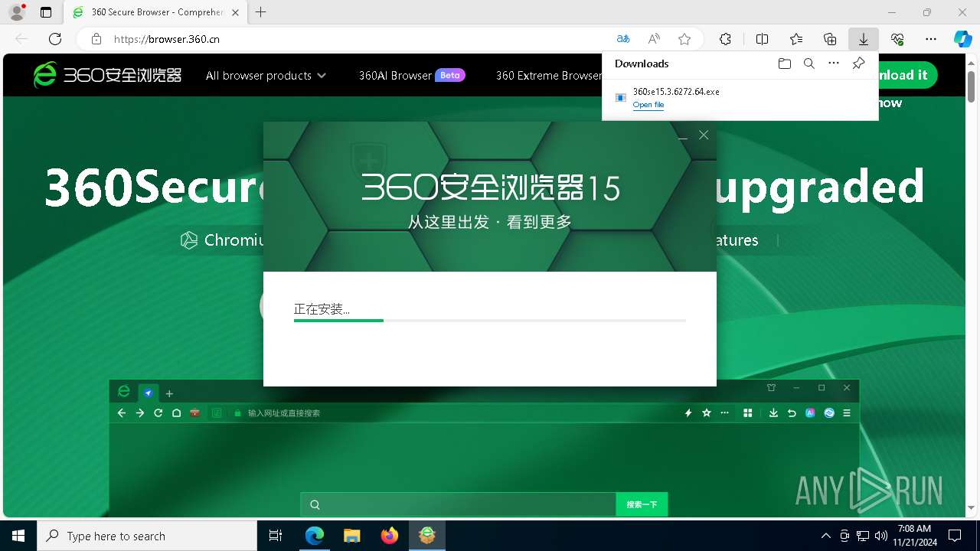This screenshot has height=551, width=980.
Task: Expand All browser products dropdown
Action: pos(266,75)
